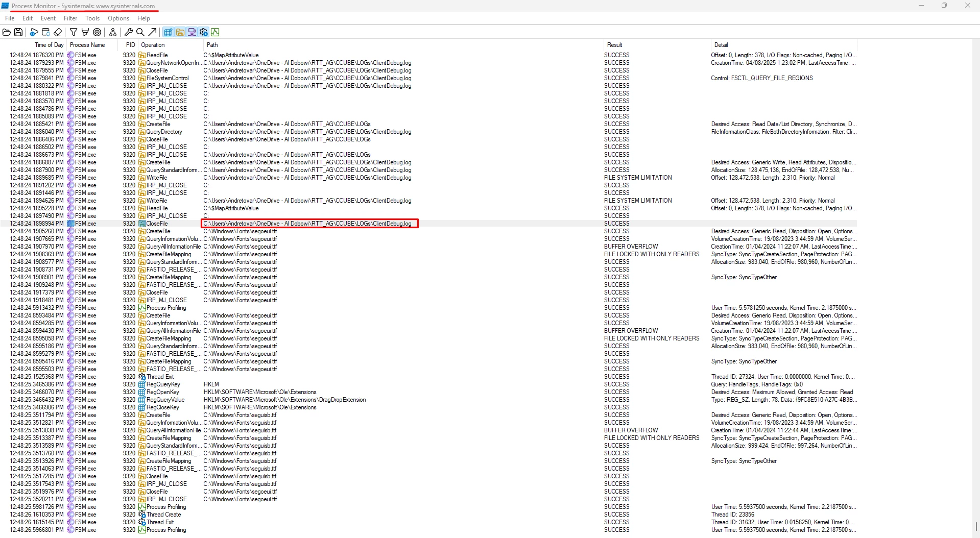Click the Thread Exit icon at 12:48:25.1525368
The image size is (980, 538).
(x=142, y=377)
